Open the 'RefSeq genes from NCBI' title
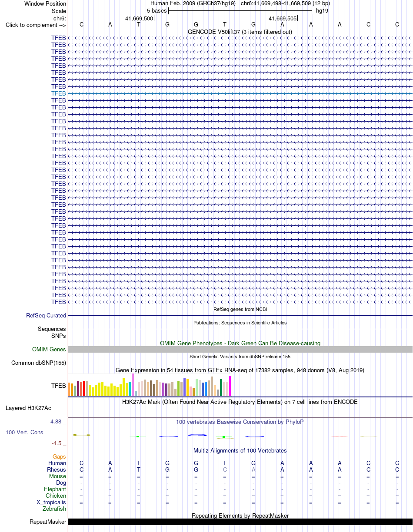Viewport: 413px width, 532px height. point(240,309)
